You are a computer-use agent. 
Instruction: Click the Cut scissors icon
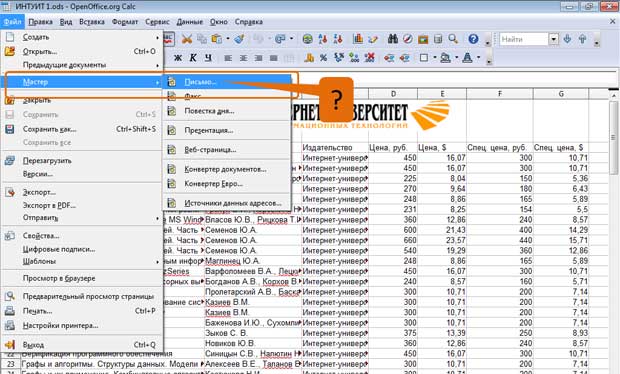point(187,39)
